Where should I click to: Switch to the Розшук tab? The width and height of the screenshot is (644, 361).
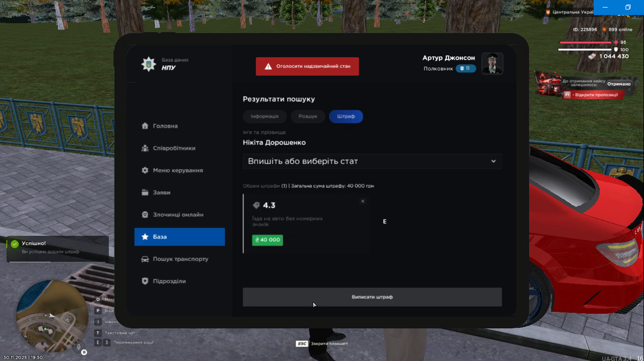point(308,116)
